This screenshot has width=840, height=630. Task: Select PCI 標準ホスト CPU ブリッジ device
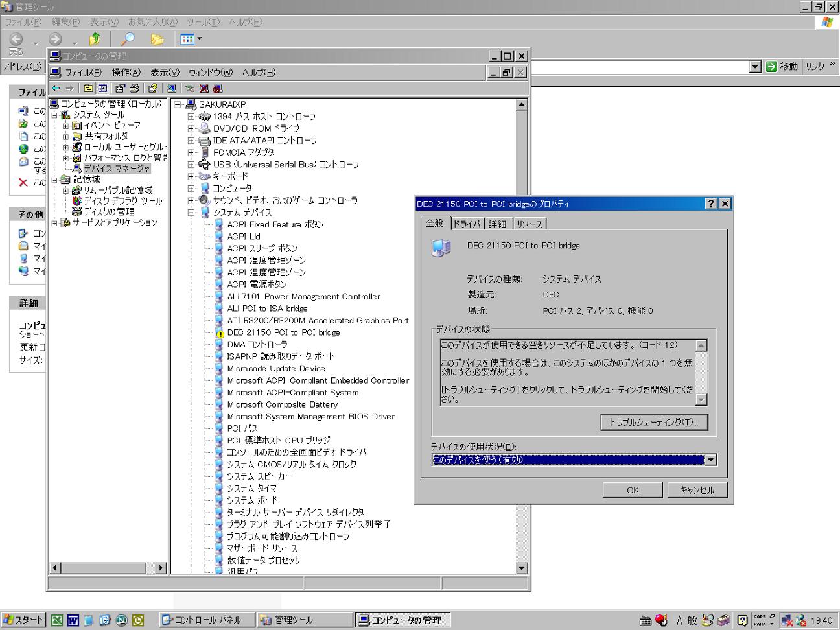coord(279,440)
